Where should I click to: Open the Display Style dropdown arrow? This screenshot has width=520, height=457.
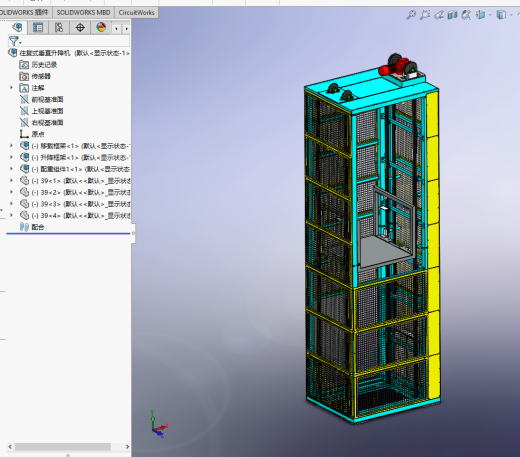tap(511, 15)
